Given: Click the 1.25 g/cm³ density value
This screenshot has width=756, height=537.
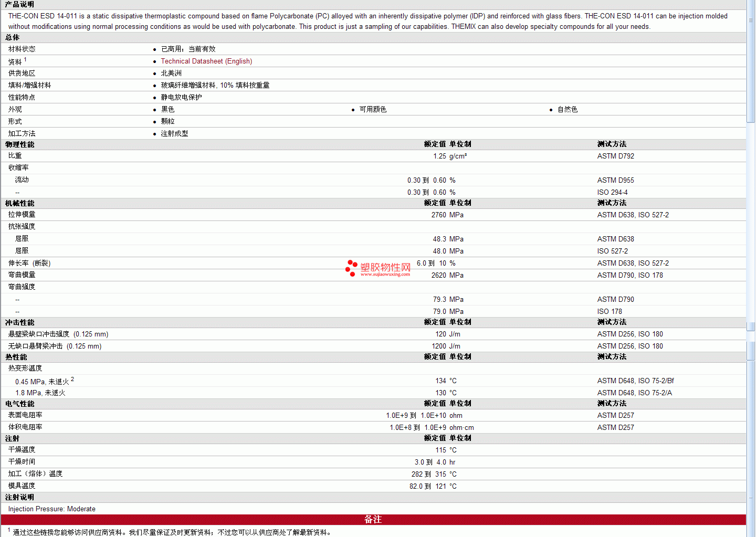Looking at the screenshot, I should 450,156.
